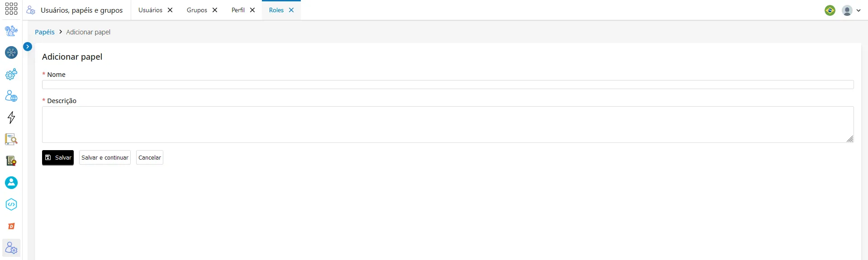Open the cogwheels configuration sidebar icon
The image size is (868, 260).
tap(11, 74)
